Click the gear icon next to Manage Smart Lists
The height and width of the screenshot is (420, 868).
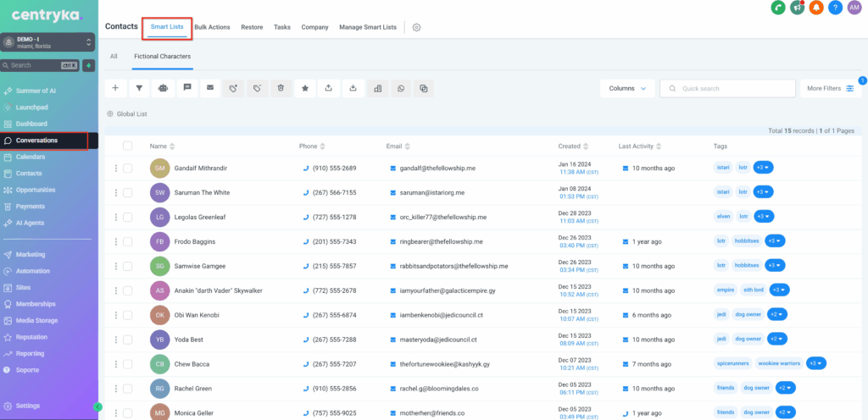[417, 27]
